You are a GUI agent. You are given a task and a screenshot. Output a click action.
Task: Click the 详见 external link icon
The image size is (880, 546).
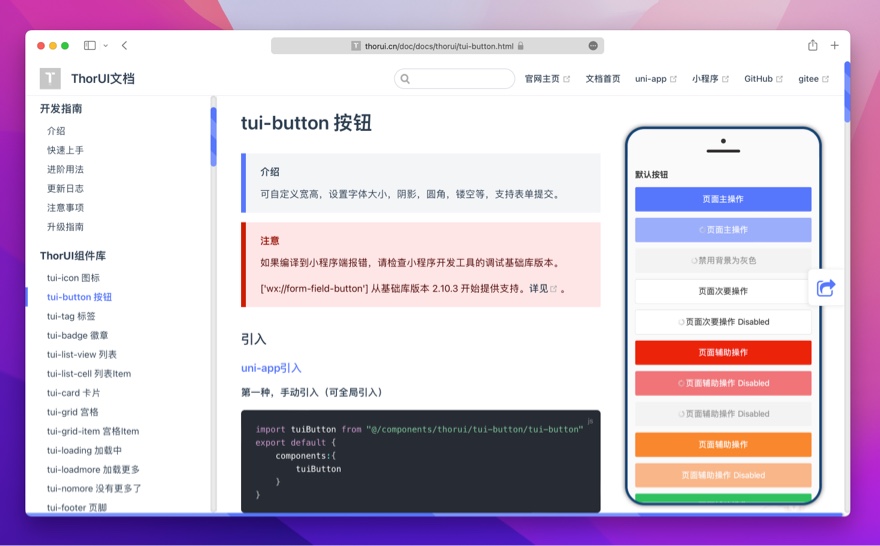click(x=553, y=289)
